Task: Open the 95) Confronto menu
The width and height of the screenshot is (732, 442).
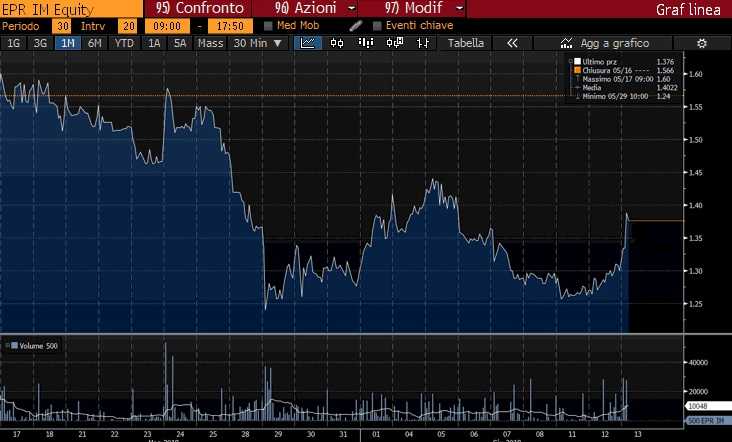Action: tap(199, 8)
